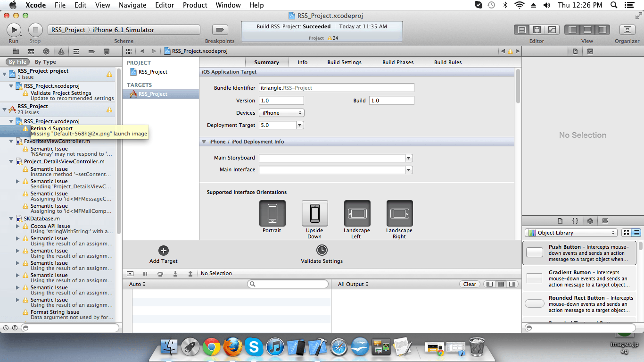
Task: Open the Object Library dropdown
Action: [571, 233]
